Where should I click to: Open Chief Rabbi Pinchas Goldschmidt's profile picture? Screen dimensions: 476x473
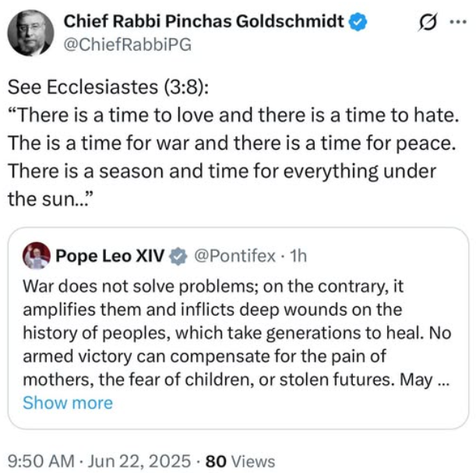(31, 34)
